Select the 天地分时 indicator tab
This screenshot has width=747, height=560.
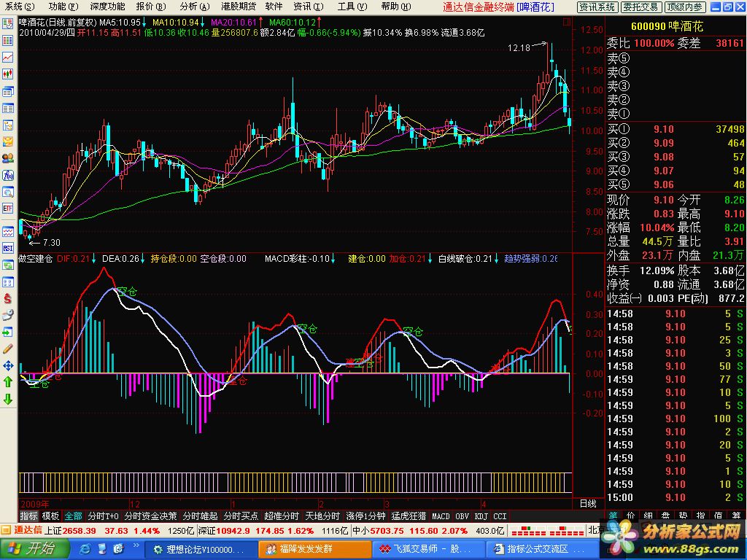(322, 516)
